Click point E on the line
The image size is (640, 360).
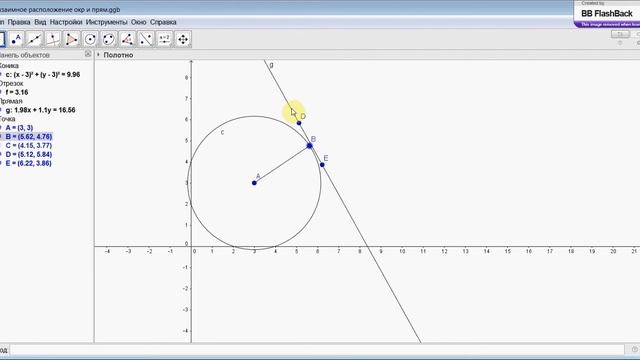click(x=322, y=165)
